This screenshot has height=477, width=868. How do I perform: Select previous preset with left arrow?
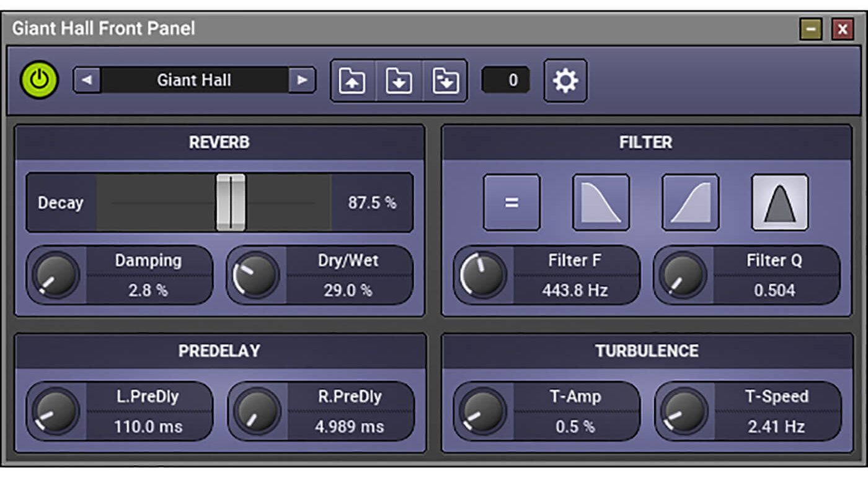87,80
